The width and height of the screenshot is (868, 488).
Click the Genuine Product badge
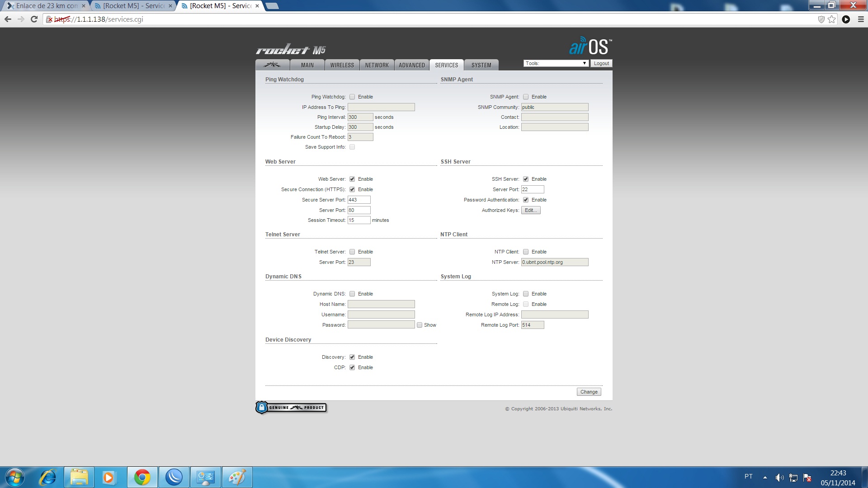coord(291,408)
